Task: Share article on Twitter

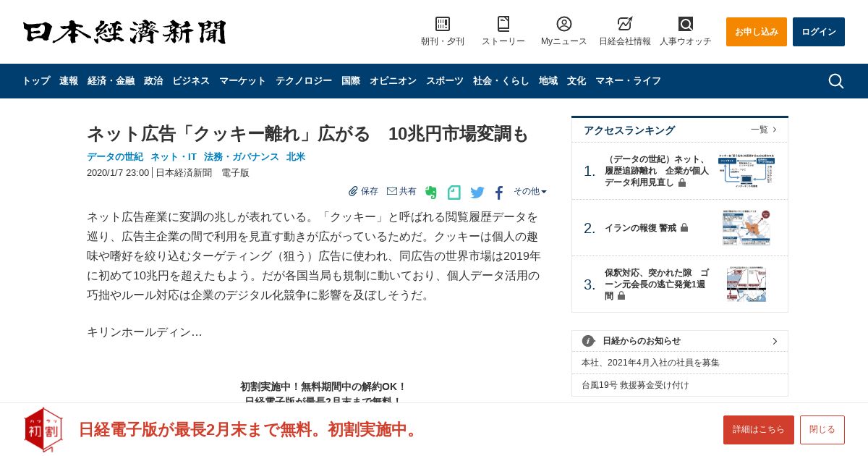Action: pos(477,193)
